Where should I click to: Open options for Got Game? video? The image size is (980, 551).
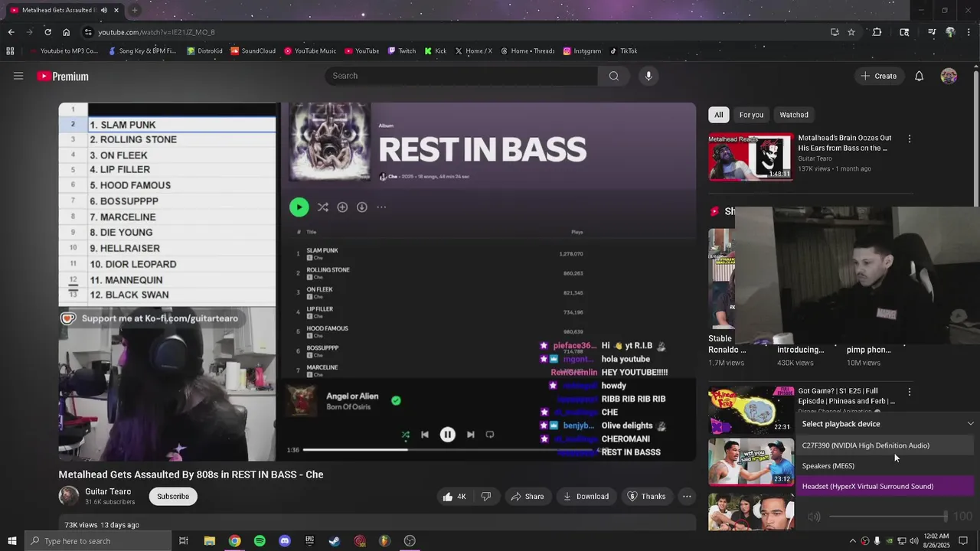pos(909,392)
